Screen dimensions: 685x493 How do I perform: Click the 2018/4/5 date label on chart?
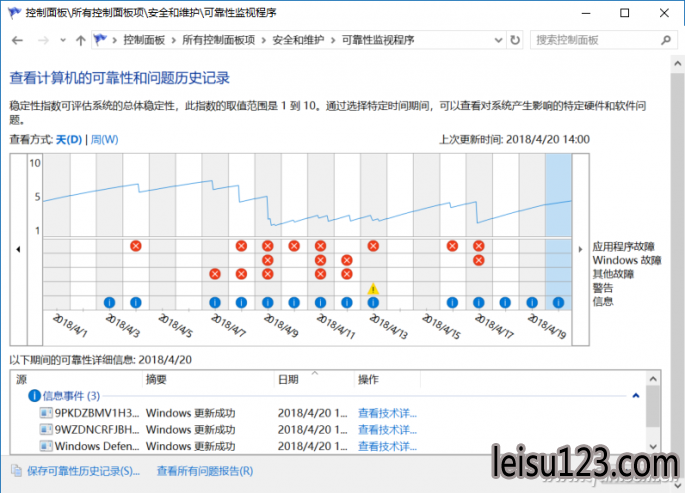[175, 325]
